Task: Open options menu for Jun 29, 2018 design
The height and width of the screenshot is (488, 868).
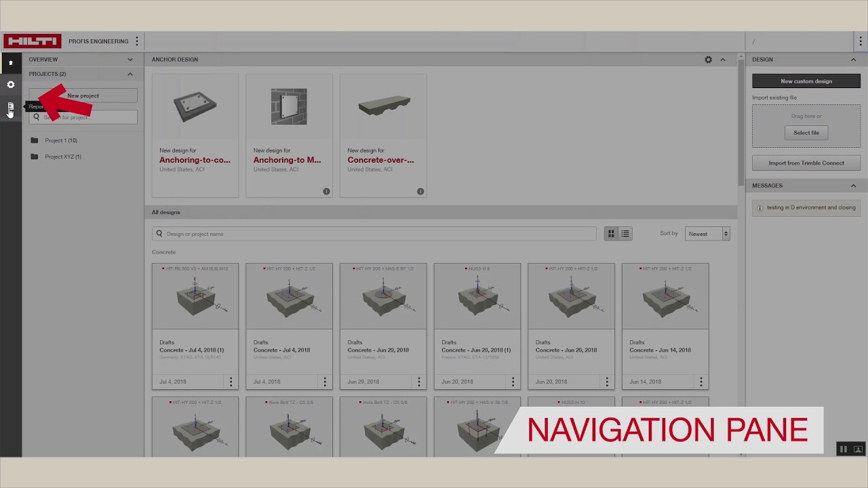Action: 419,382
